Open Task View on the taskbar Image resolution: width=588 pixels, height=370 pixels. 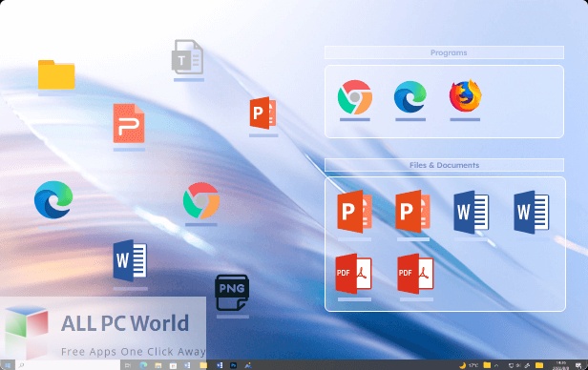click(128, 365)
